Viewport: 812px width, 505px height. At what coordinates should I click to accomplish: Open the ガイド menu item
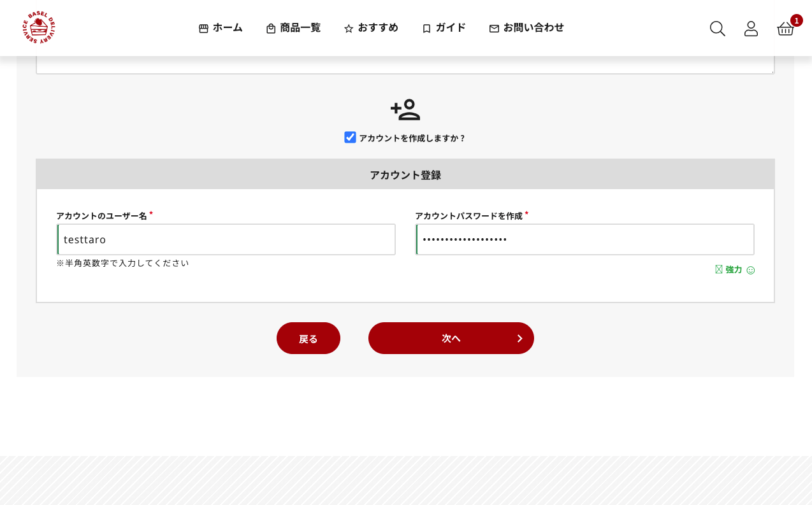tap(444, 28)
